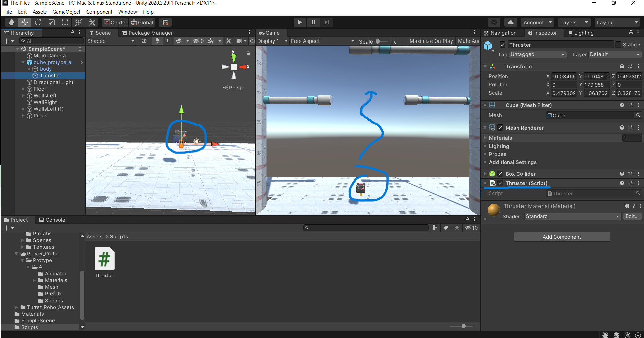Select the Rotate tool

[x=38, y=22]
